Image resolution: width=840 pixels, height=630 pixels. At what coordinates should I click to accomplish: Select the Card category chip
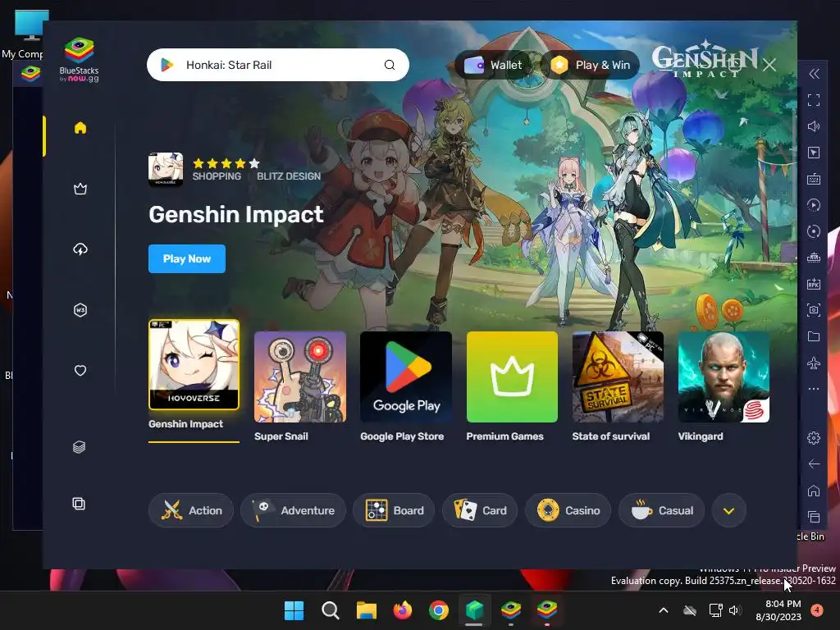480,510
